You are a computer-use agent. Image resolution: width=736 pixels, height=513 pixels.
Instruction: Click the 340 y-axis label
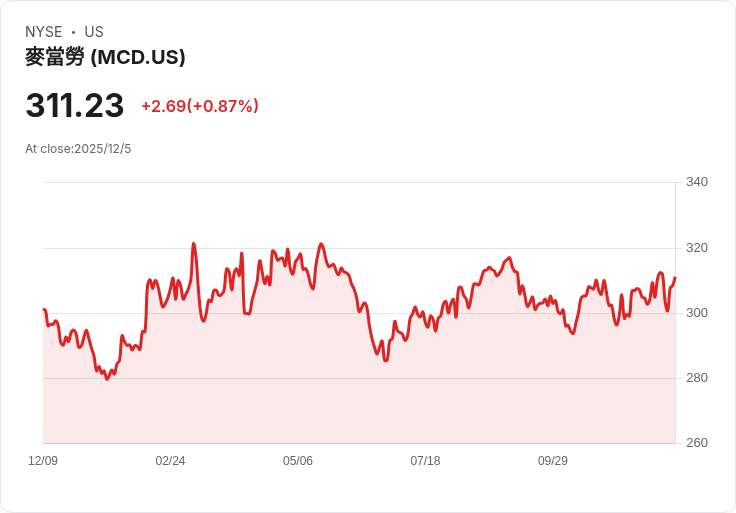[697, 182]
